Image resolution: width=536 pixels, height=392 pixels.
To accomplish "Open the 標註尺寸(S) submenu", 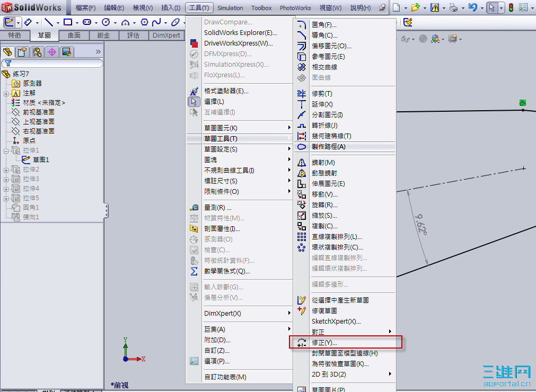I will 239,181.
